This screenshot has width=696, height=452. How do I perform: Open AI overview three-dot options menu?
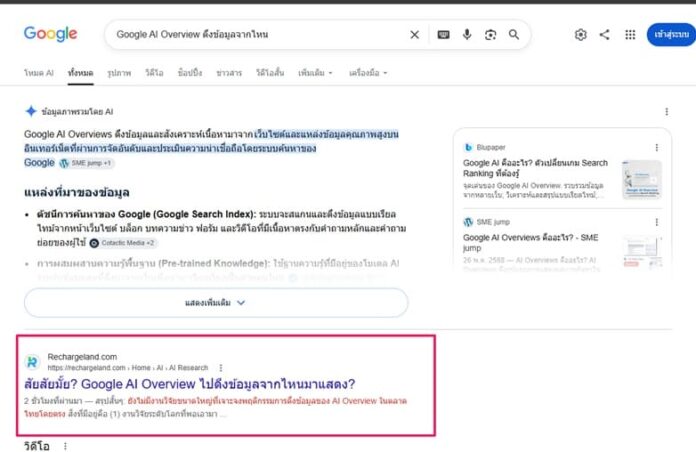tap(667, 112)
